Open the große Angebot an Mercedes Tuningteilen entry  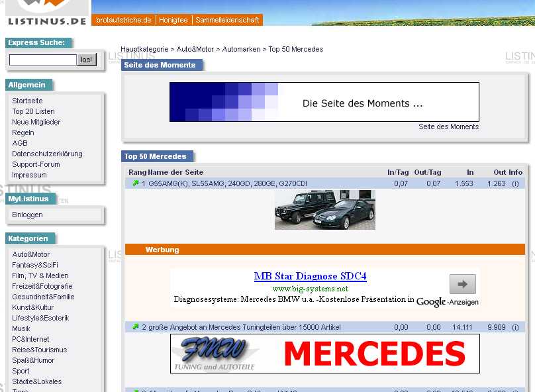coord(244,327)
